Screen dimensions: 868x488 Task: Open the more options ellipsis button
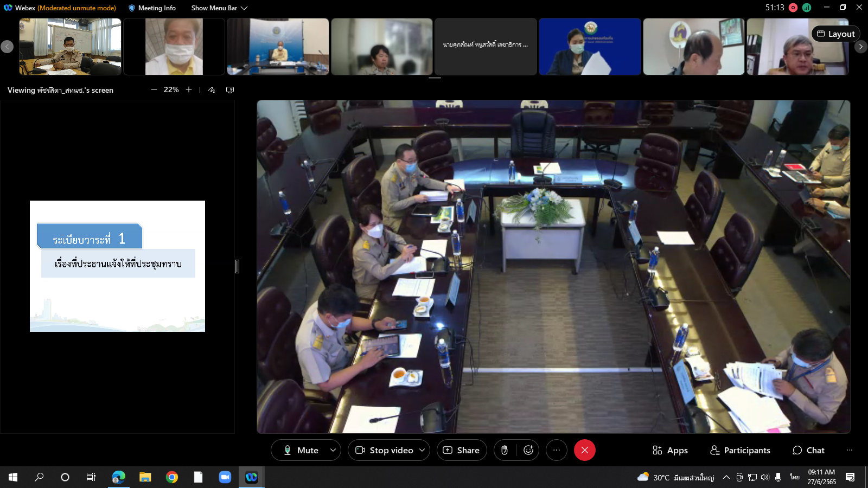[556, 450]
